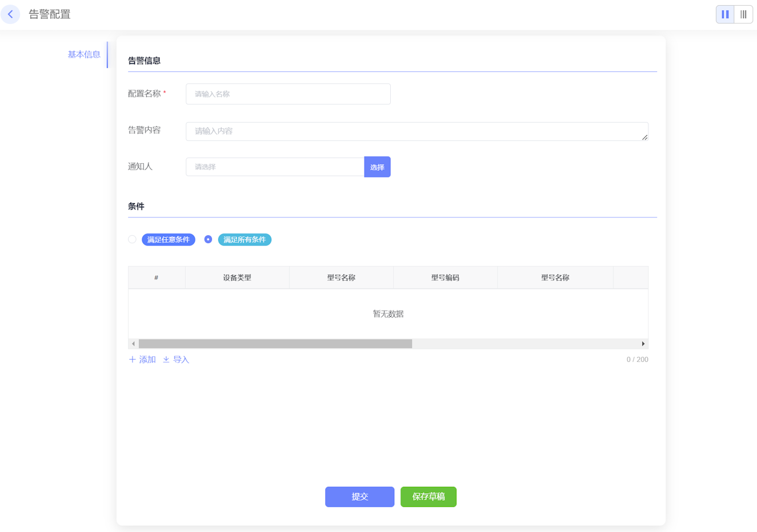Select the 满足所有条件 radio button
This screenshot has width=757, height=532.
(208, 240)
